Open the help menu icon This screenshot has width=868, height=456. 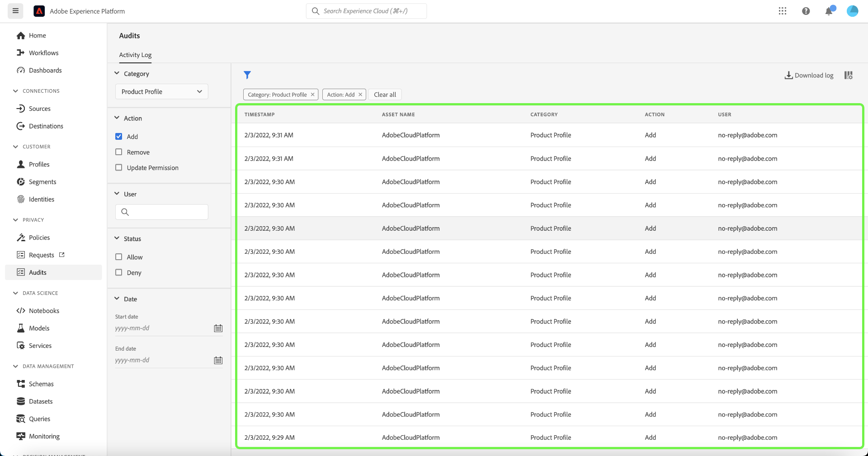click(x=806, y=11)
